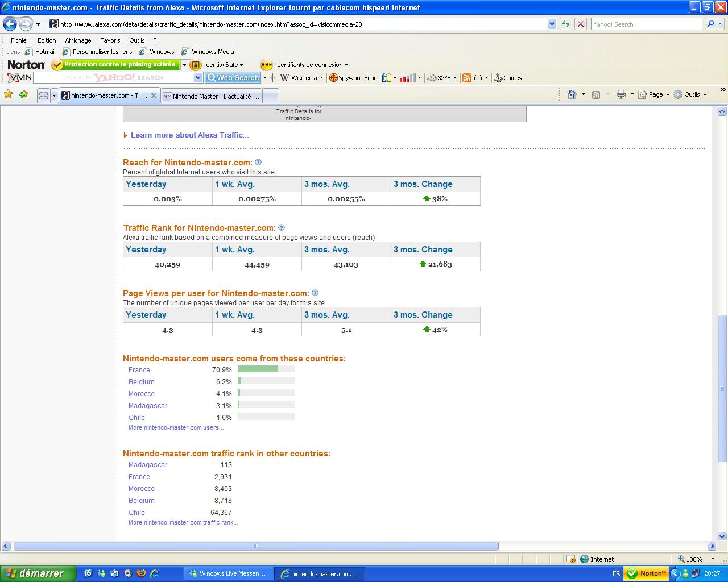This screenshot has width=728, height=582.
Task: Expand the Norton phishing protection dropdown
Action: [x=184, y=65]
